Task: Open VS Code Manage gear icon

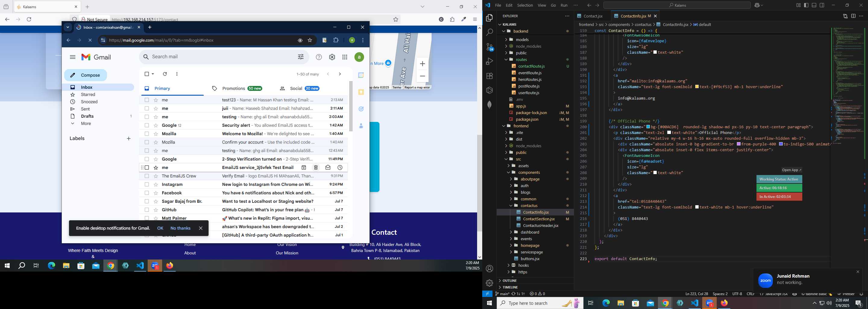Action: click(489, 283)
